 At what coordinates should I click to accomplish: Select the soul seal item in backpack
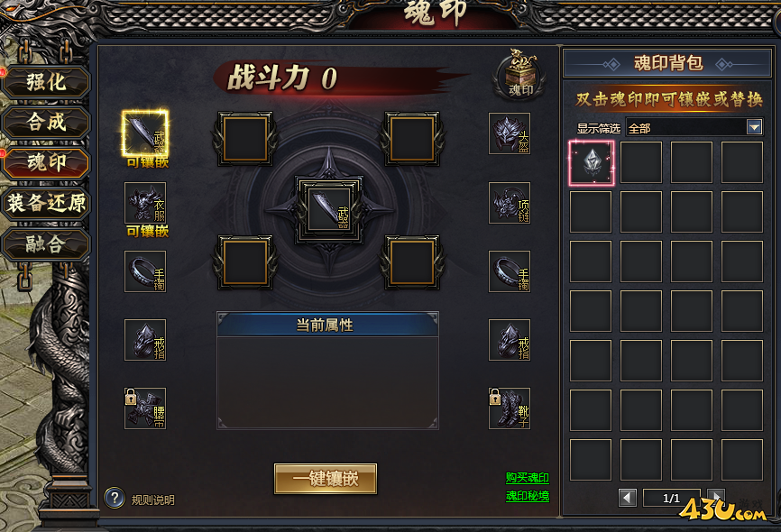(592, 163)
